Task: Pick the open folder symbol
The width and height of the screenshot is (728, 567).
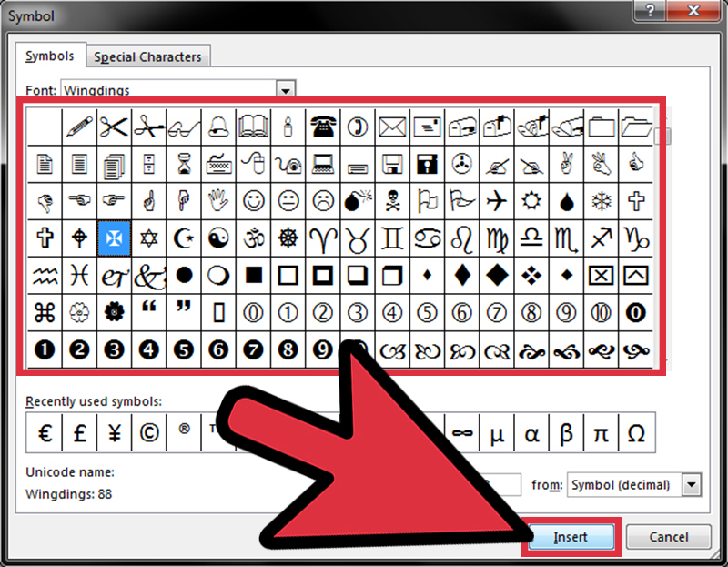Action: tap(636, 127)
